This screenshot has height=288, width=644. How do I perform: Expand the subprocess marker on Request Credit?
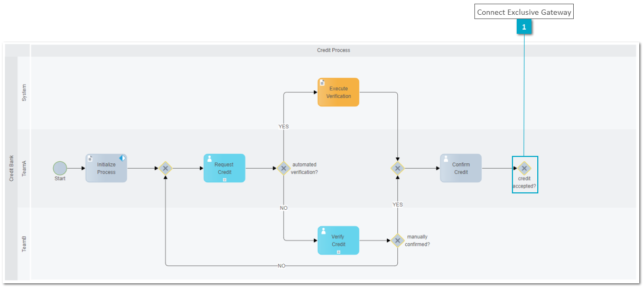tap(225, 180)
